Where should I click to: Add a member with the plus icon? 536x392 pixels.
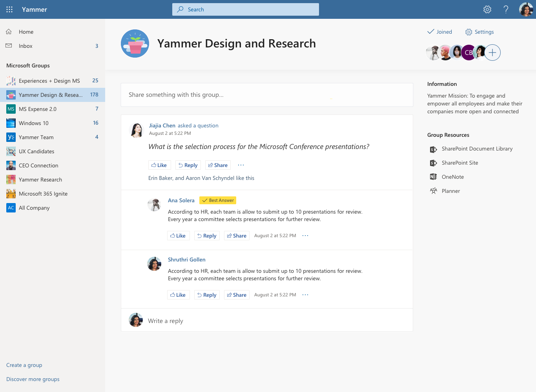tap(492, 53)
